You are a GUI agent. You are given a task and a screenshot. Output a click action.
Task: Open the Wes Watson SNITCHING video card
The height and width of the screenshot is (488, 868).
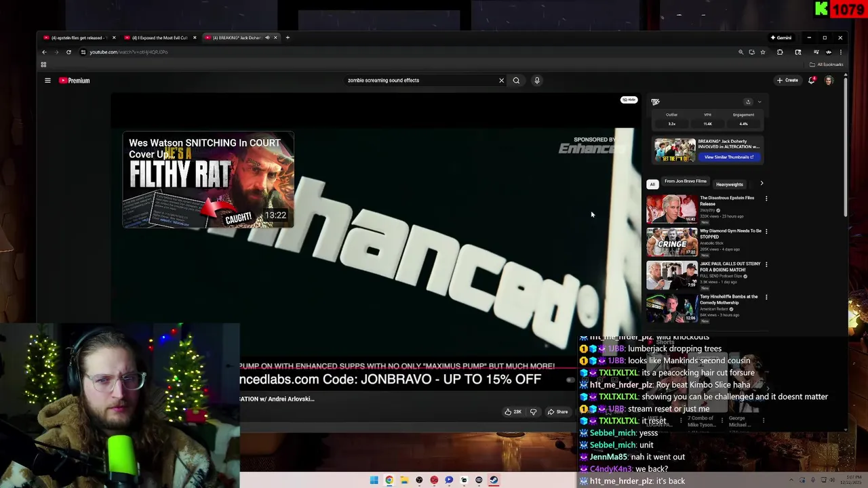pos(208,180)
